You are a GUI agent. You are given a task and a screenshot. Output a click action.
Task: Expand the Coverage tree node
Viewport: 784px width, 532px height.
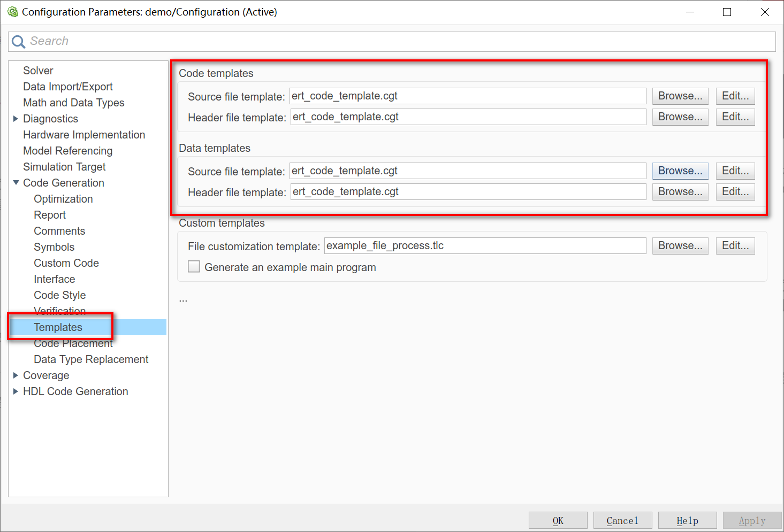click(x=16, y=375)
